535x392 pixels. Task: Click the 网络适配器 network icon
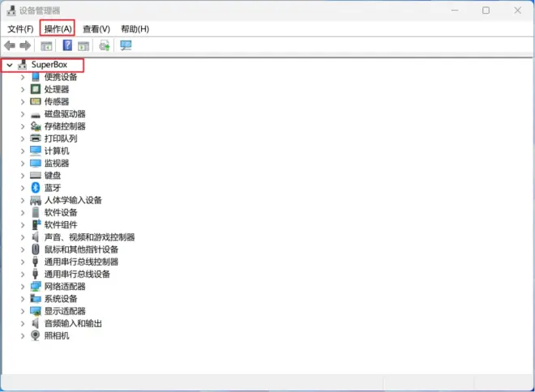(36, 287)
